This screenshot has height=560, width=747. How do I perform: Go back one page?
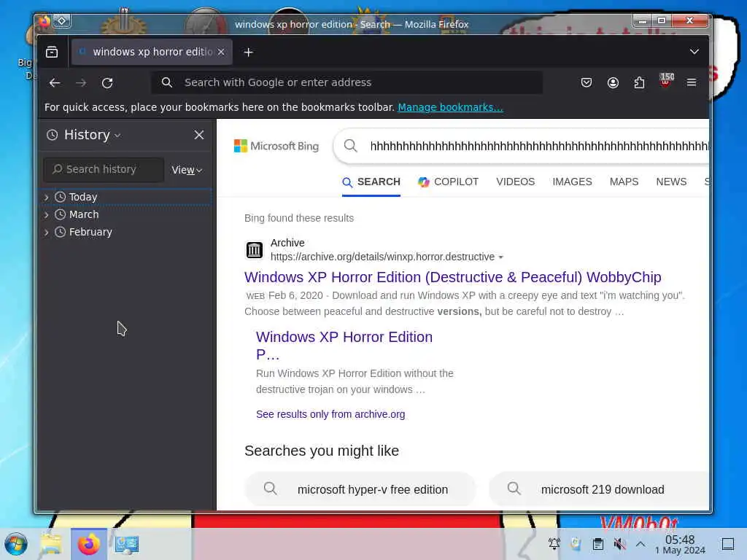[x=55, y=82]
